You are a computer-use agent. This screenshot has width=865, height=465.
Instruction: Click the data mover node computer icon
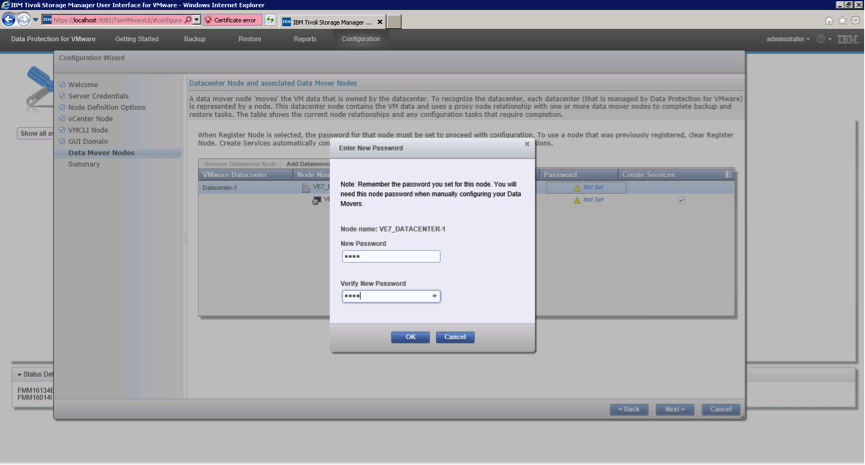tap(317, 200)
